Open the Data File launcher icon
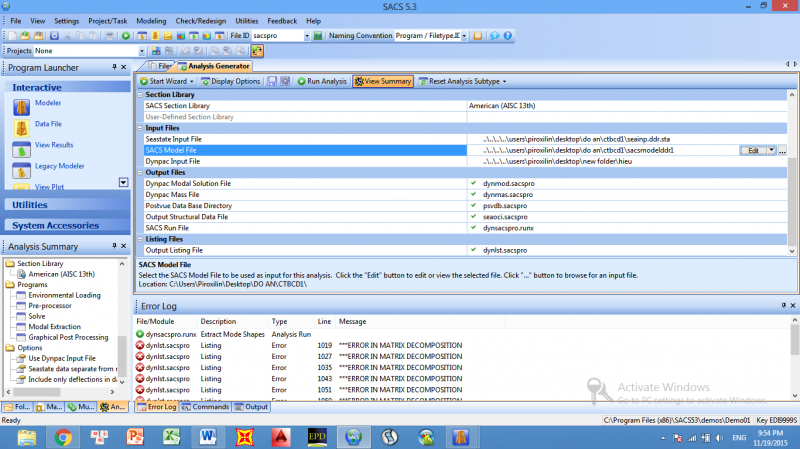This screenshot has height=449, width=800. tap(21, 128)
